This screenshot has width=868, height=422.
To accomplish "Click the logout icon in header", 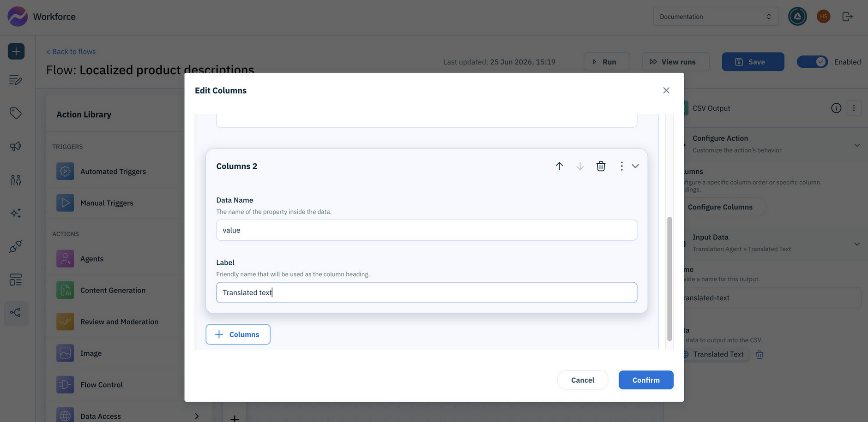I will click(x=847, y=17).
